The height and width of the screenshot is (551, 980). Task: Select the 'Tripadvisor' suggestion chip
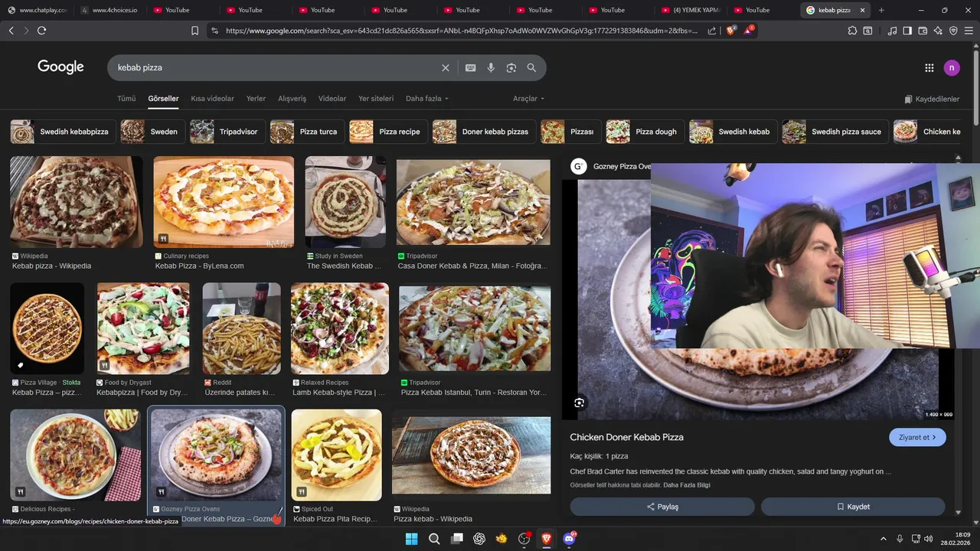click(x=227, y=132)
